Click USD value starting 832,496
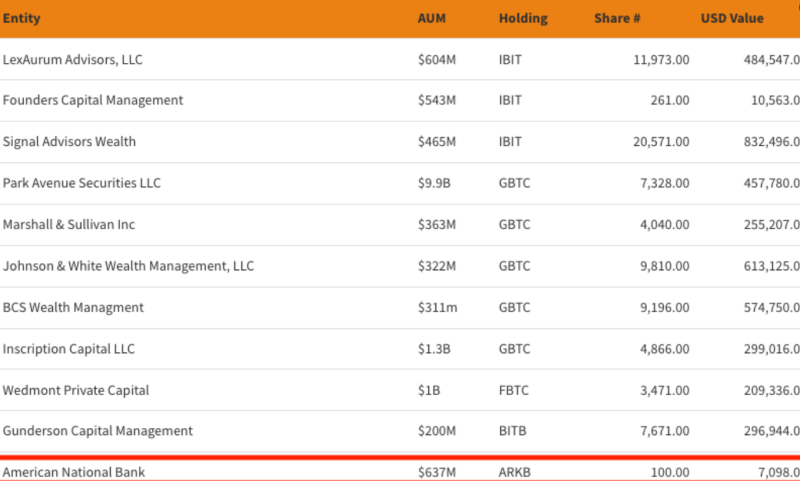This screenshot has width=800, height=481. click(x=771, y=141)
